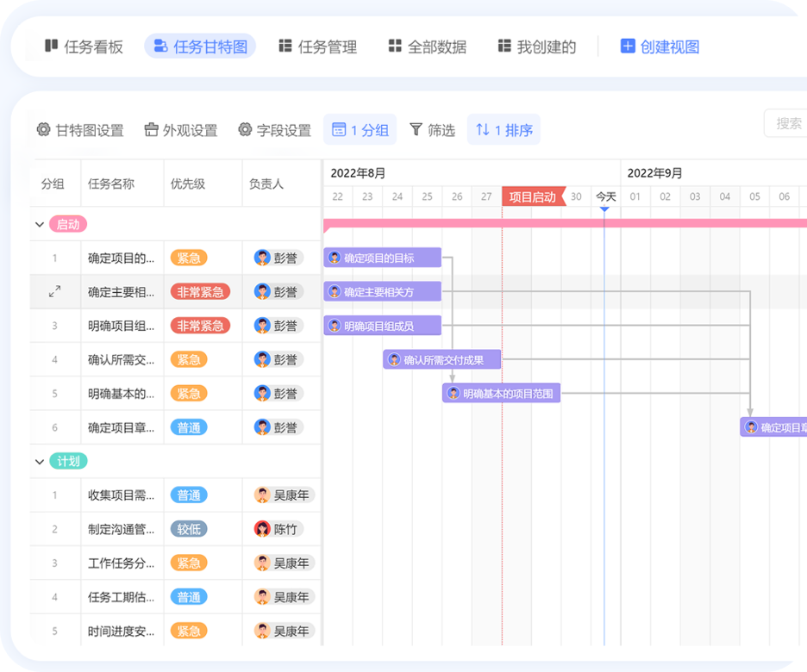Image resolution: width=807 pixels, height=672 pixels.
Task: Open the 筛选 filter funnel
Action: [x=432, y=130]
